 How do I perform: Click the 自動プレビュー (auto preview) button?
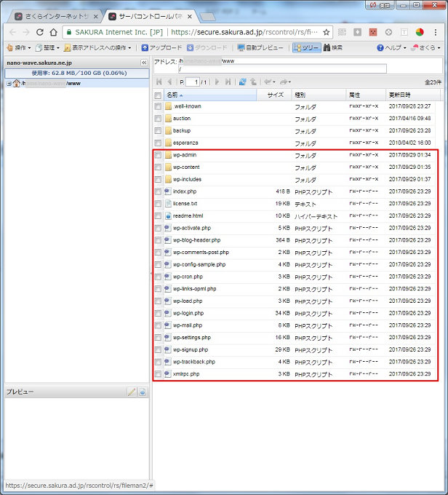tap(260, 47)
